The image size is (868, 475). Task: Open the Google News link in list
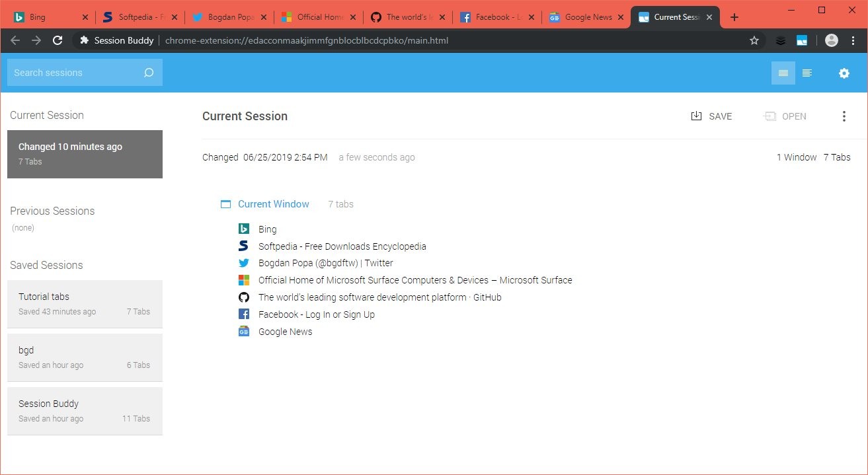click(286, 332)
